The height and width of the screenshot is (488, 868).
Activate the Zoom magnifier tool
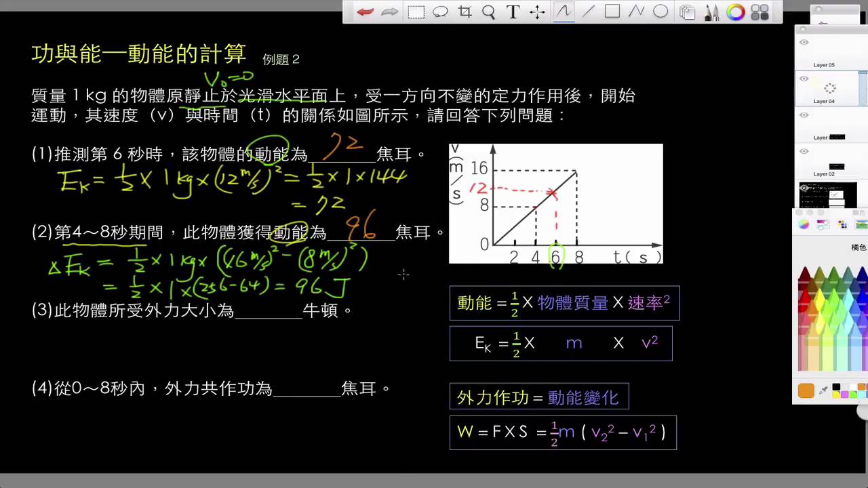[488, 12]
